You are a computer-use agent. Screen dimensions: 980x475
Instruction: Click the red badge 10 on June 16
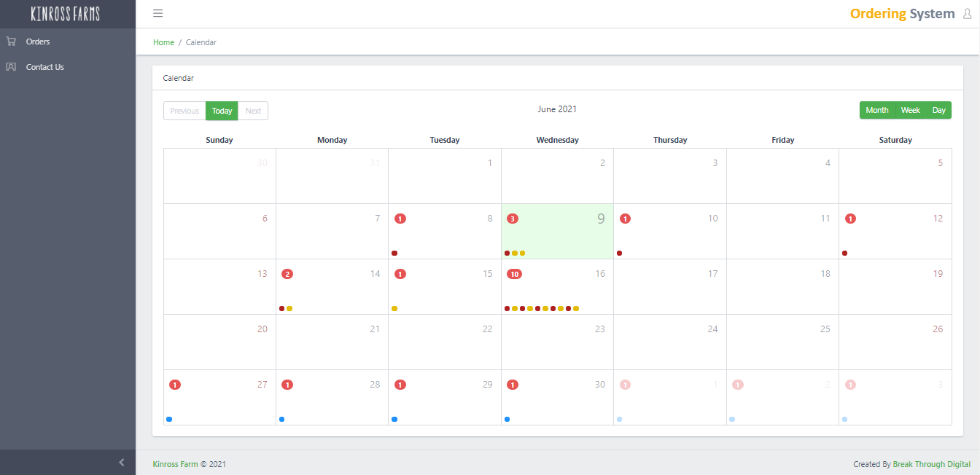[514, 274]
